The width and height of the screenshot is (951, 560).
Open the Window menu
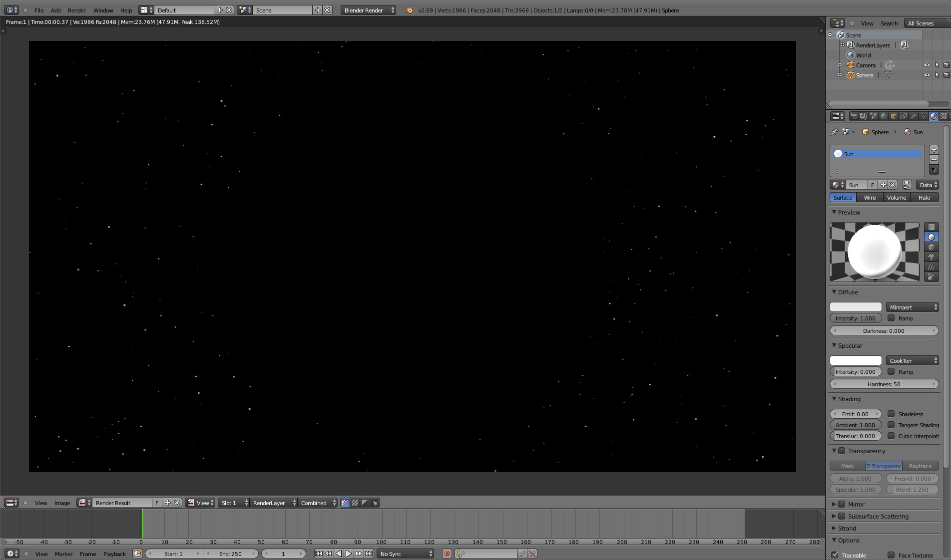(x=103, y=10)
